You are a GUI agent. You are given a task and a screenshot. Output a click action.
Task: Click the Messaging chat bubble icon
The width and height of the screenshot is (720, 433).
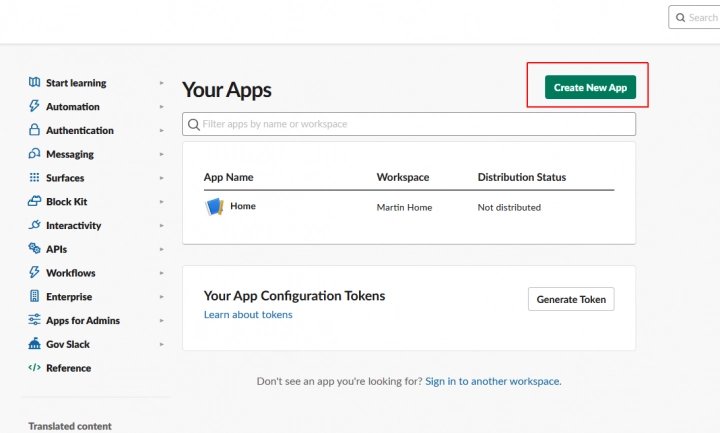tap(34, 154)
